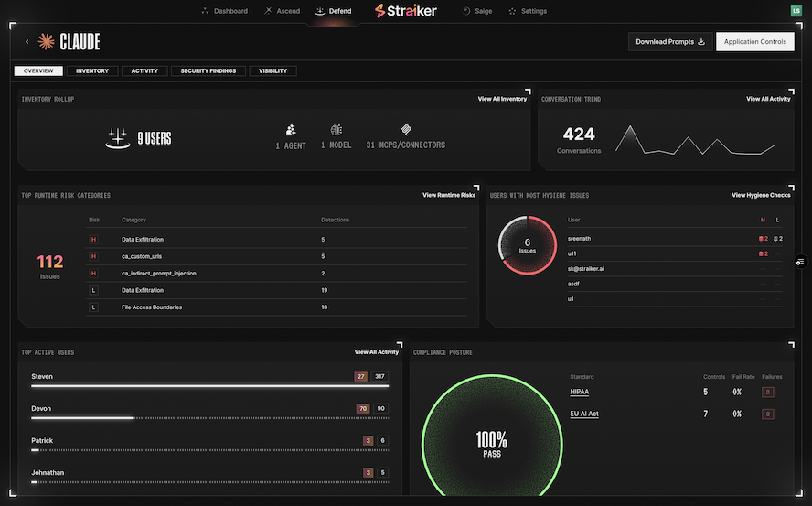The image size is (812, 506).
Task: Click the L risk badge for File Access Boundaries
Action: pyautogui.click(x=94, y=307)
